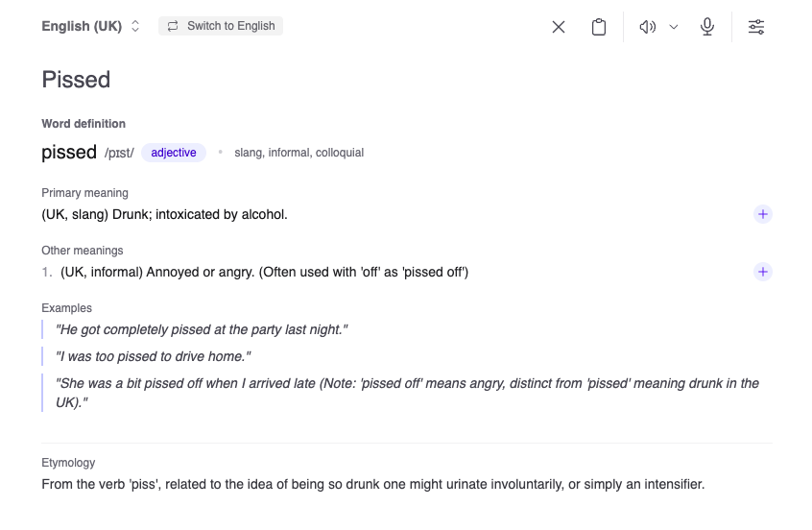Click the 'slang, informal, colloquial' usage labels

(299, 153)
